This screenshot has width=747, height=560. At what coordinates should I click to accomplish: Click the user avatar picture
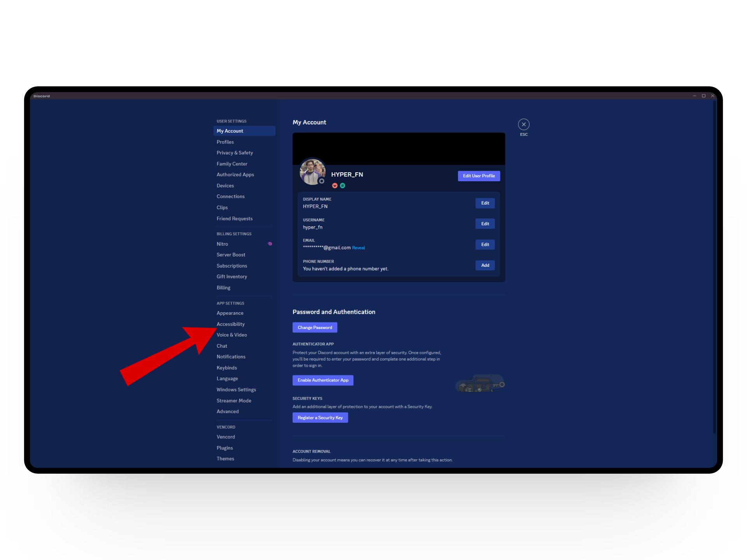pyautogui.click(x=312, y=171)
